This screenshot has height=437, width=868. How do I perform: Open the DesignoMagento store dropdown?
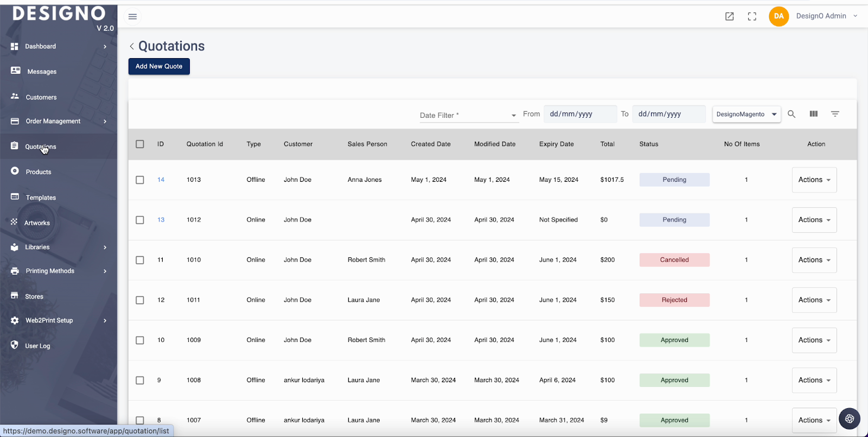coord(746,114)
